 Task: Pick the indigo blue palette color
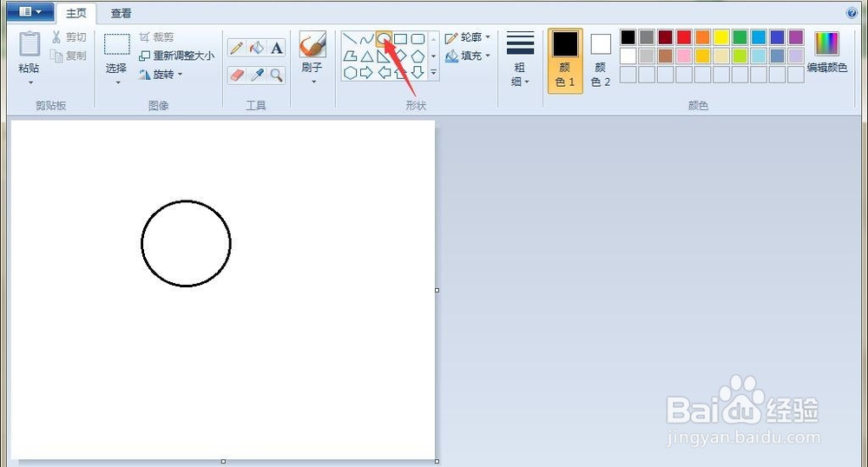777,37
